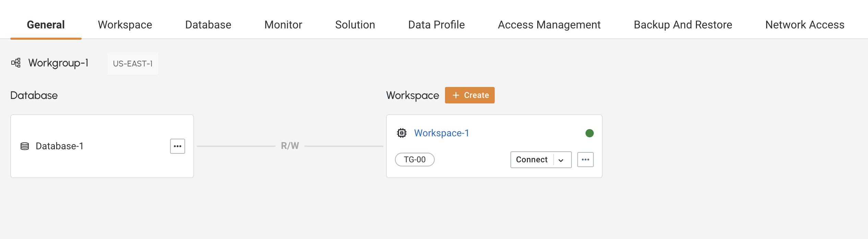Click the US-EAST-1 region badge

point(133,64)
